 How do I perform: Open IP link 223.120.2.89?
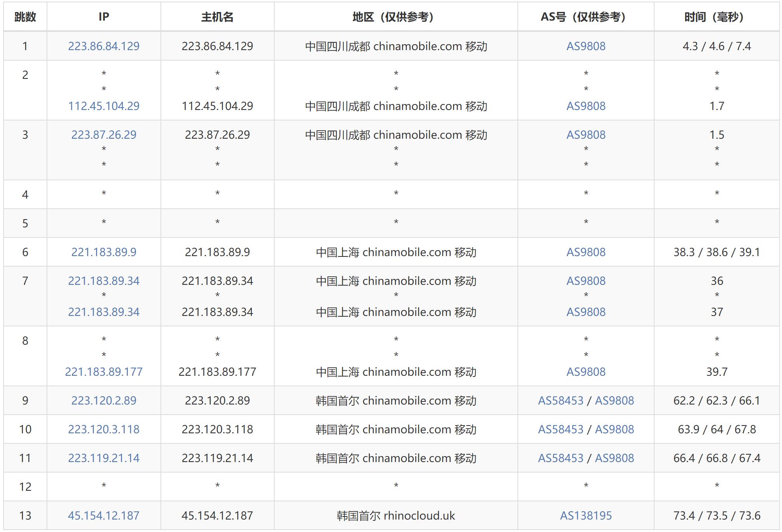(x=104, y=401)
